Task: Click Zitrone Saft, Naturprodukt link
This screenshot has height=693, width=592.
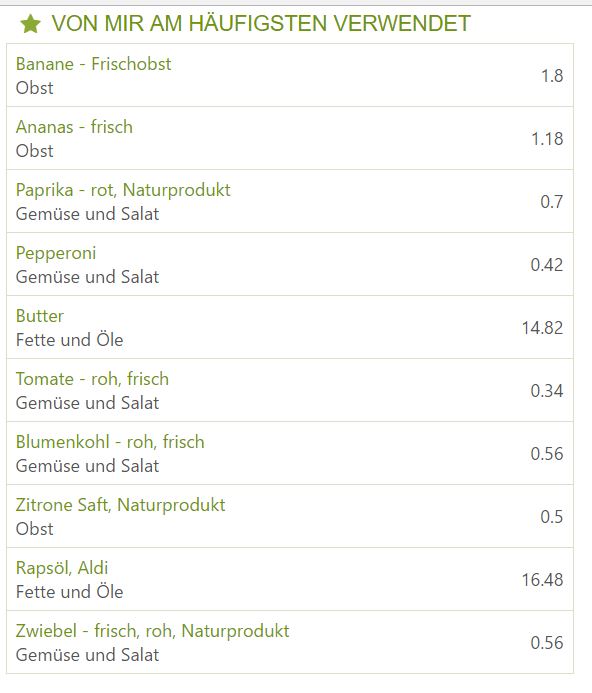Action: click(x=120, y=505)
